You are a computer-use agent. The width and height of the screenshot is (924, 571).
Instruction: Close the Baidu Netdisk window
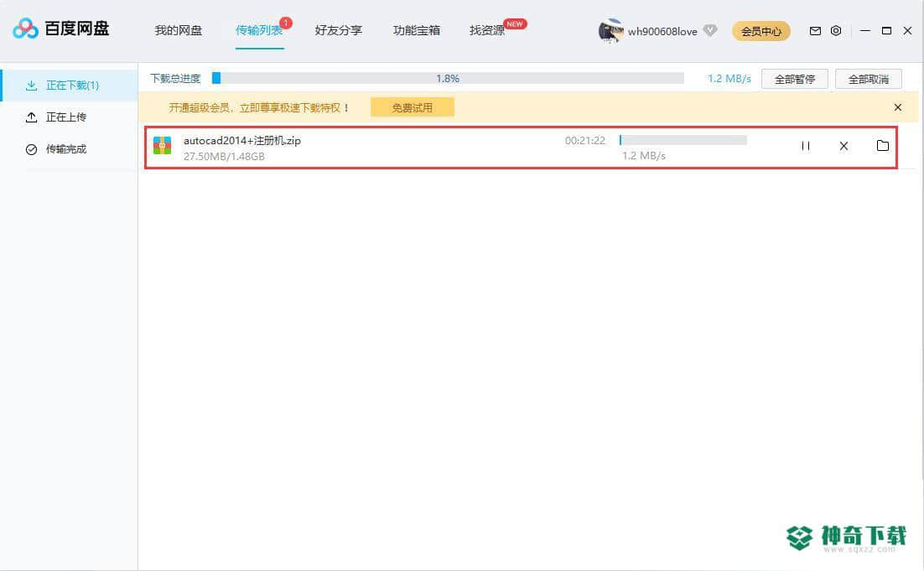(x=907, y=31)
